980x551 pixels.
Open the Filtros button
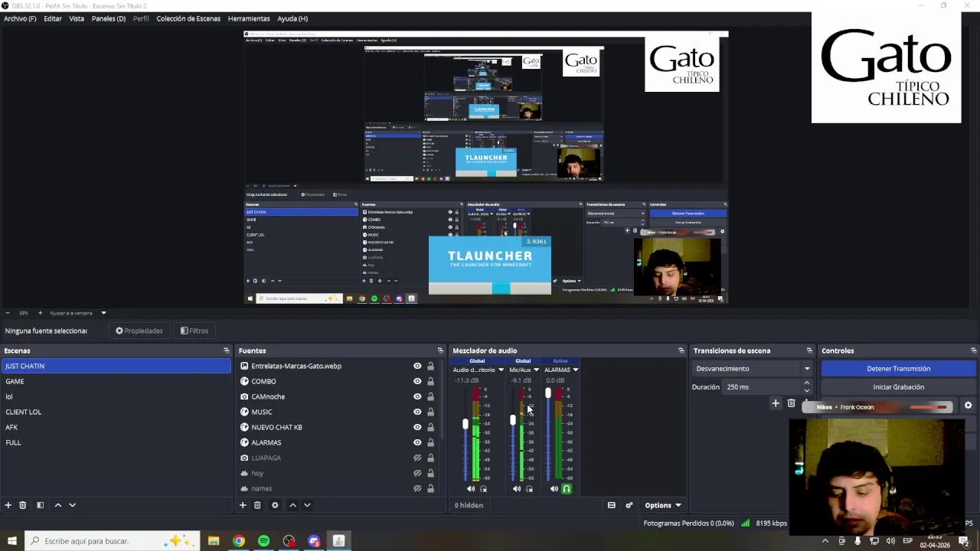tap(194, 331)
